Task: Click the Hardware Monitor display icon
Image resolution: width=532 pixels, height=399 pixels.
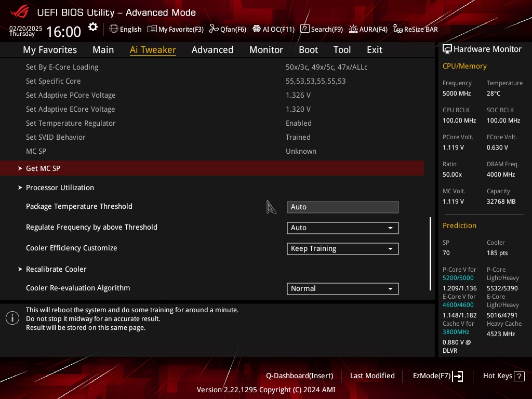Action: tap(447, 49)
